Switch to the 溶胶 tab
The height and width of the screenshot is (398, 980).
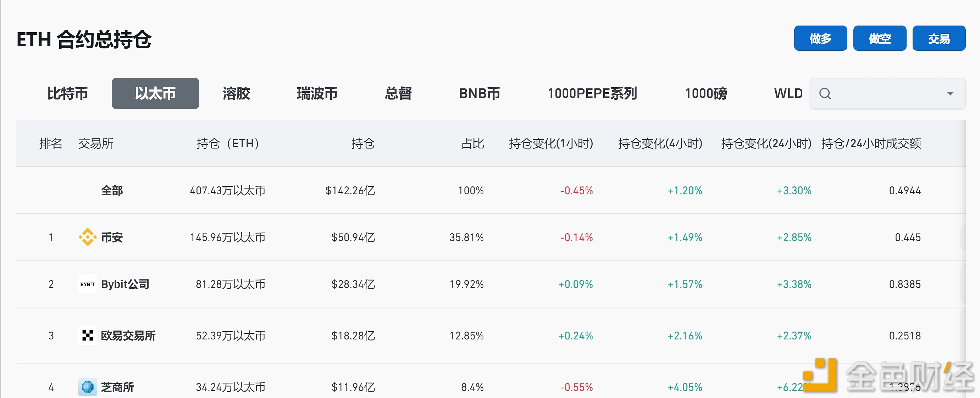[236, 93]
